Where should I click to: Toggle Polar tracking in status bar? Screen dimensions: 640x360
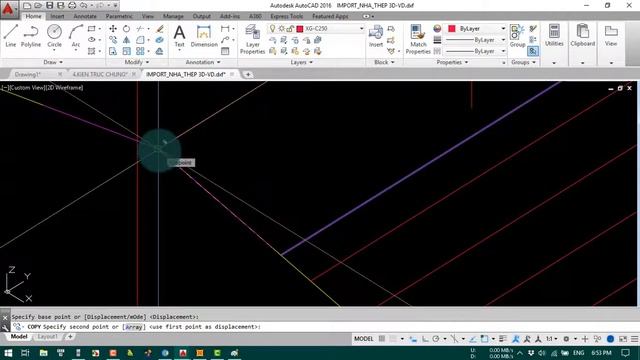[x=436, y=338]
